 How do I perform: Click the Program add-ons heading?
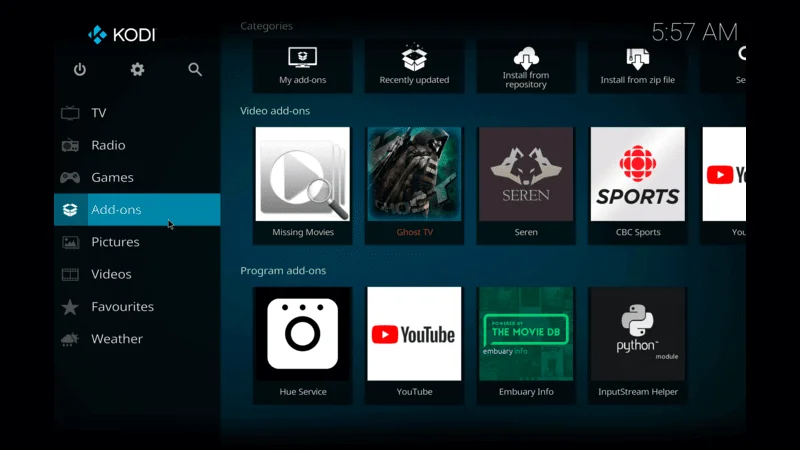pos(283,270)
